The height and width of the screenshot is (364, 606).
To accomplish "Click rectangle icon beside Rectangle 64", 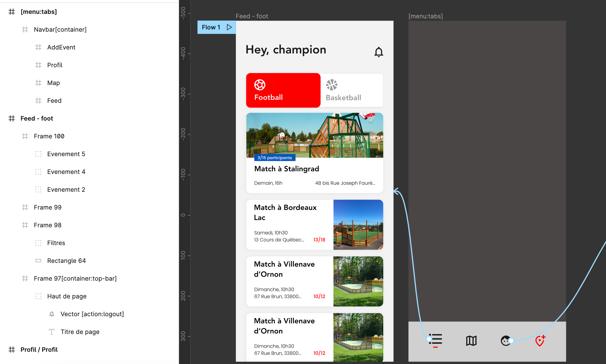I will pyautogui.click(x=38, y=261).
